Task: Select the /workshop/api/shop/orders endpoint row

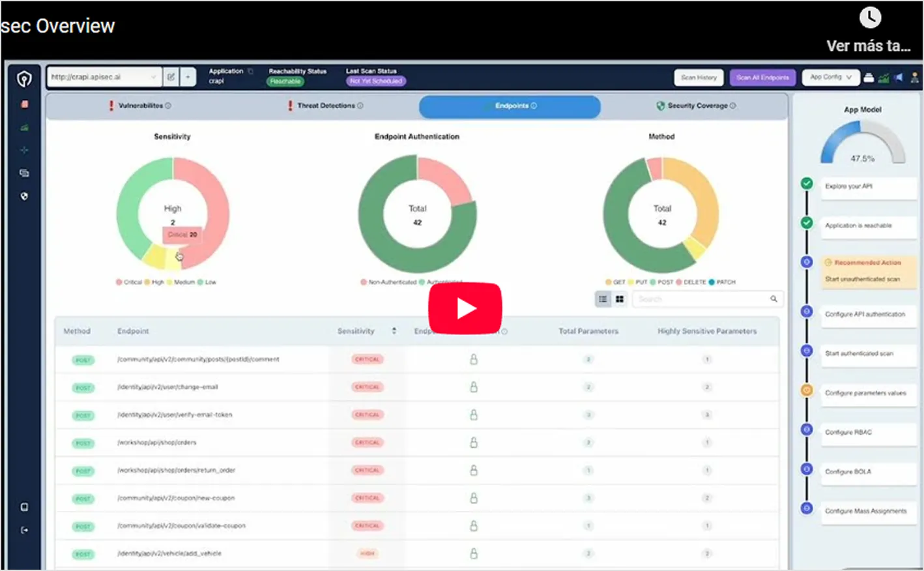Action: click(417, 443)
